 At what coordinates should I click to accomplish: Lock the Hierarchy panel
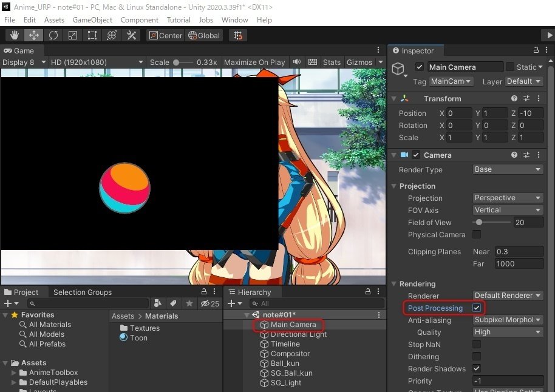click(368, 291)
